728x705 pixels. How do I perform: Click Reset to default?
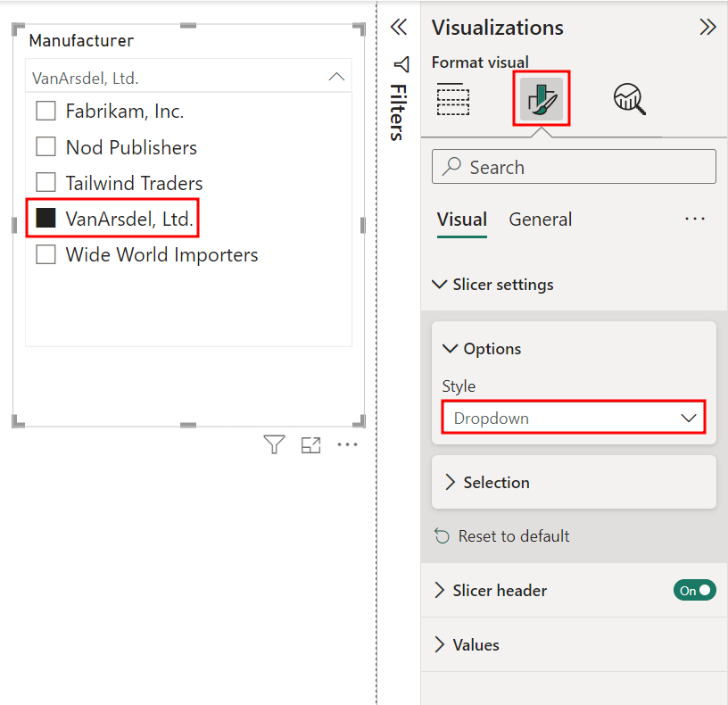pyautogui.click(x=514, y=536)
